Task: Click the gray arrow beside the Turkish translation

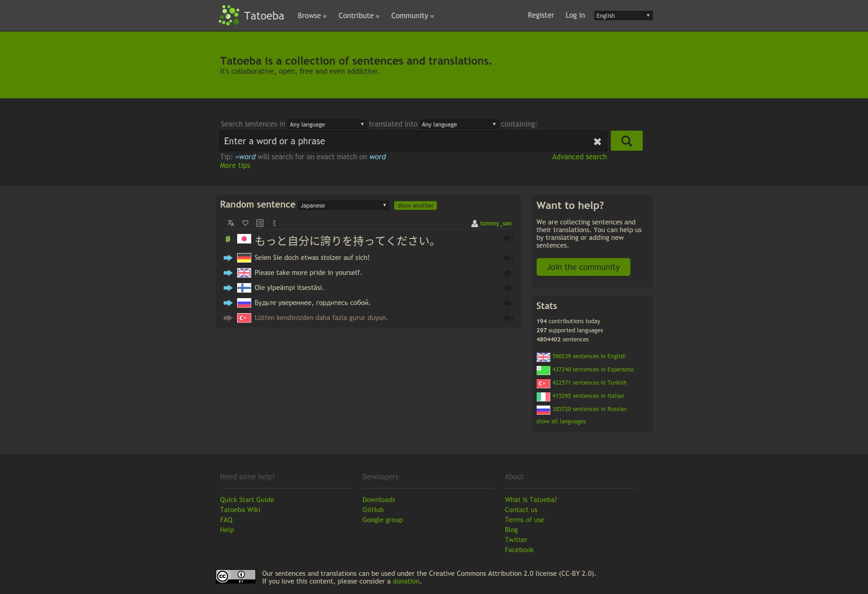Action: point(228,318)
